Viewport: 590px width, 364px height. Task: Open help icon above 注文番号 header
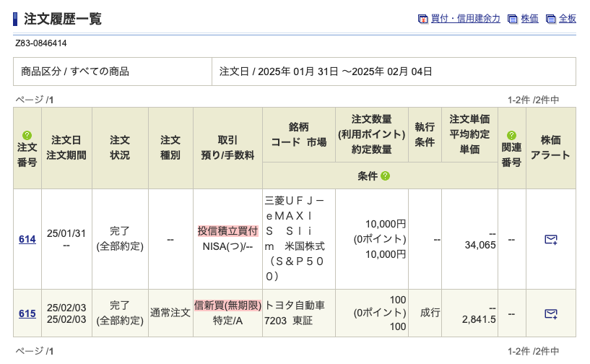pyautogui.click(x=27, y=135)
